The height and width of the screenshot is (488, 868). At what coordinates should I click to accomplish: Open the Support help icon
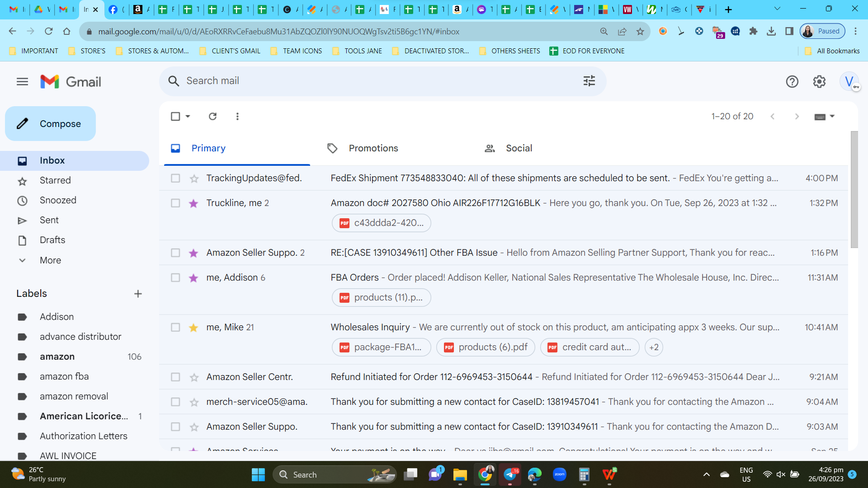(792, 82)
